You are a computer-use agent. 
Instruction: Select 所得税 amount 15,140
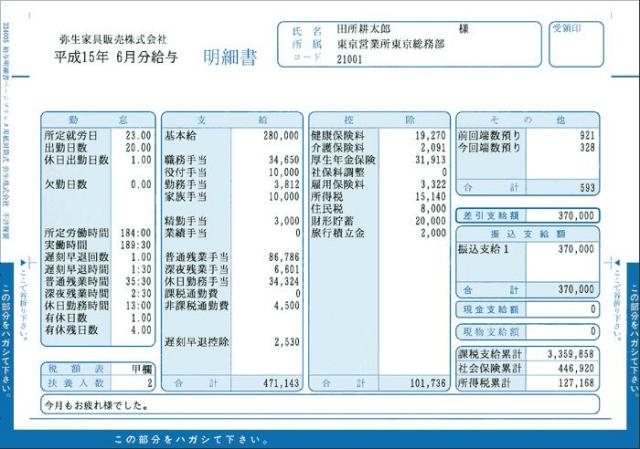point(431,197)
